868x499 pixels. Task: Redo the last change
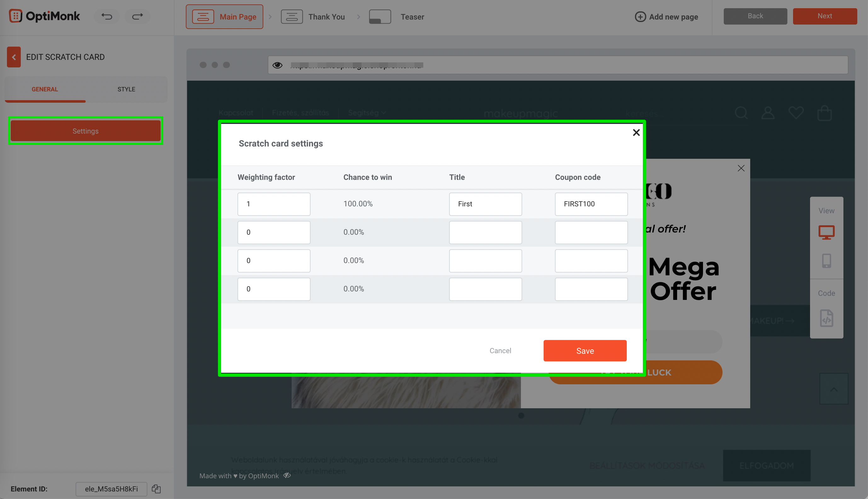point(137,16)
